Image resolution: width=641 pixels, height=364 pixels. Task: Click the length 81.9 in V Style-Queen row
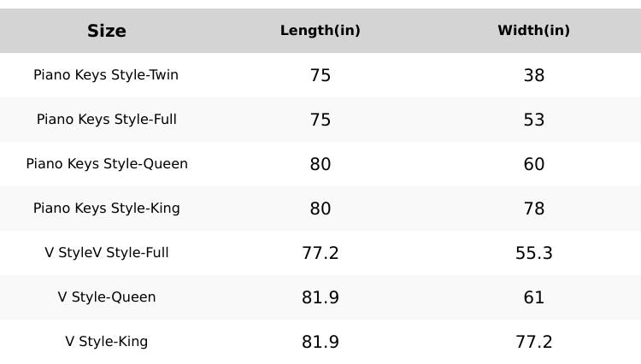320,297
